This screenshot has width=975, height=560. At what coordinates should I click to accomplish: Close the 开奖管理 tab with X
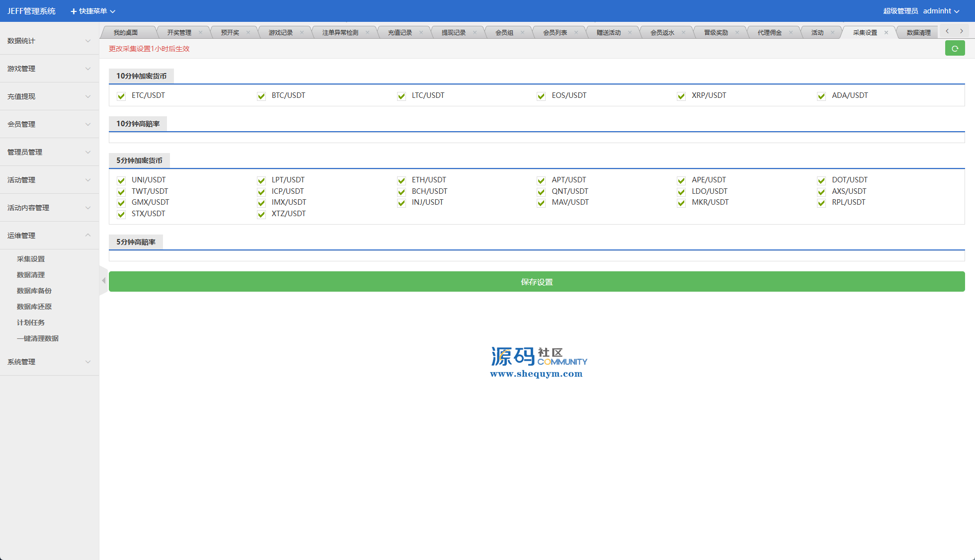(200, 33)
